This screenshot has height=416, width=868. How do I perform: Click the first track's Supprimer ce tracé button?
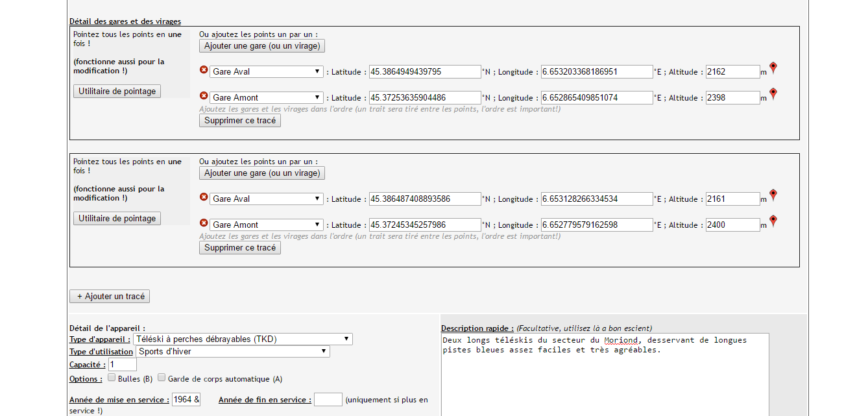(x=240, y=120)
